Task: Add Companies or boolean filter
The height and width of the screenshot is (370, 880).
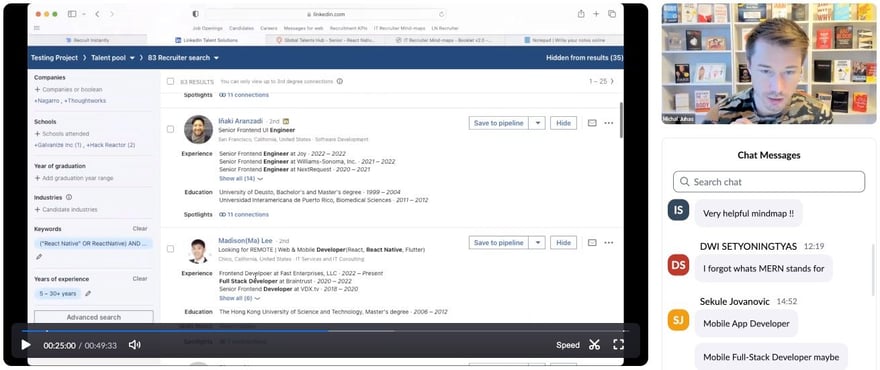Action: tap(68, 89)
